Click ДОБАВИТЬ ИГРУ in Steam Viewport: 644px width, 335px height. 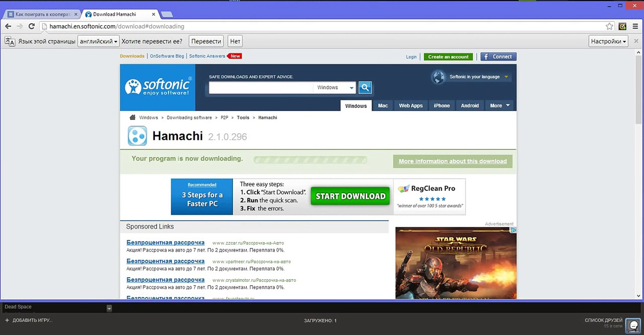[32, 320]
